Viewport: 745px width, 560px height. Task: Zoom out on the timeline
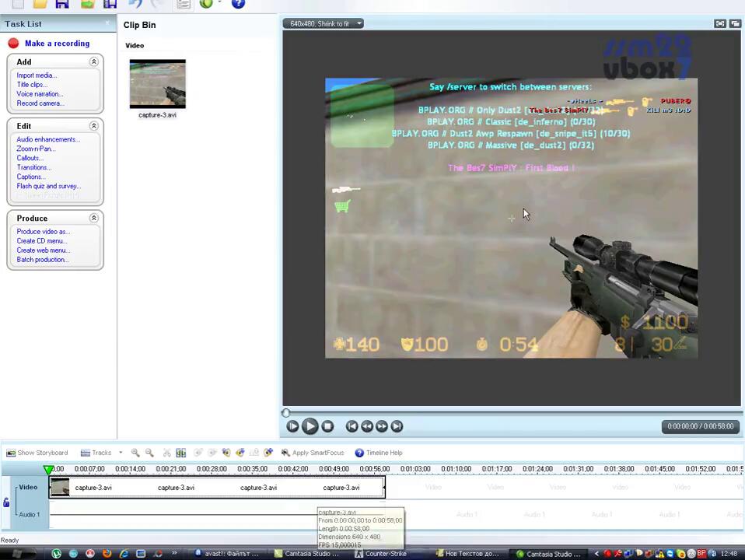pos(149,453)
